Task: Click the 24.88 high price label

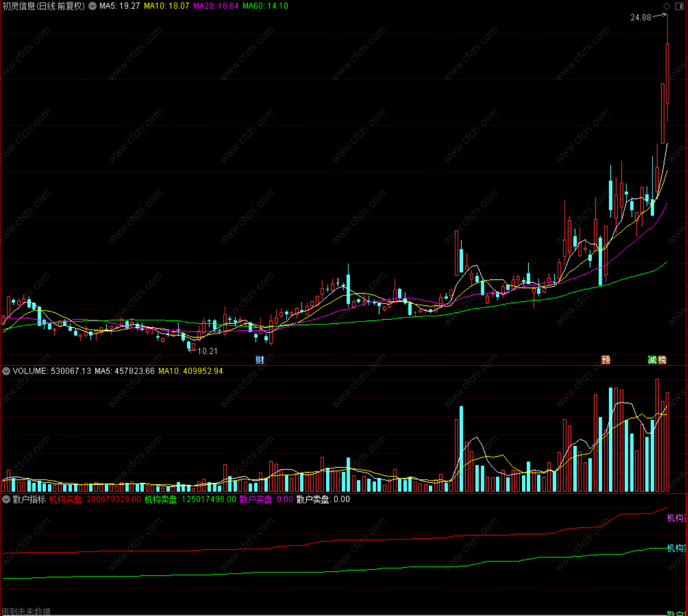Action: pos(641,17)
